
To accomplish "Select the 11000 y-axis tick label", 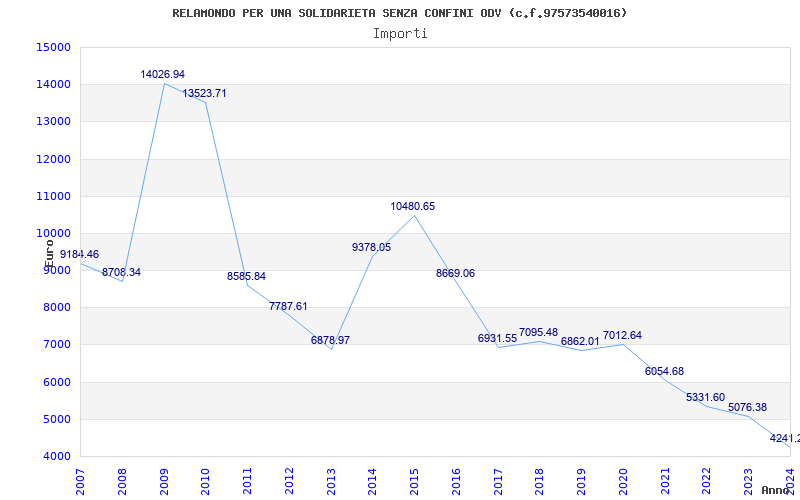I will pyautogui.click(x=53, y=196).
